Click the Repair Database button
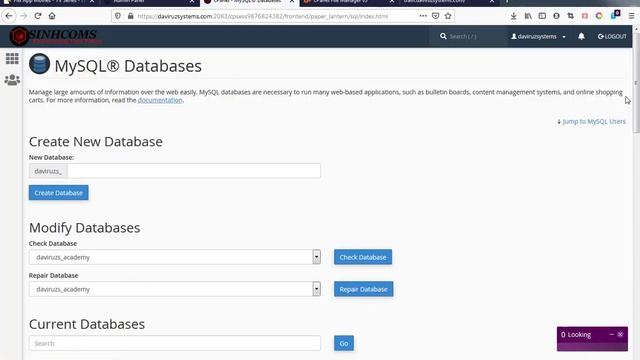 363,289
